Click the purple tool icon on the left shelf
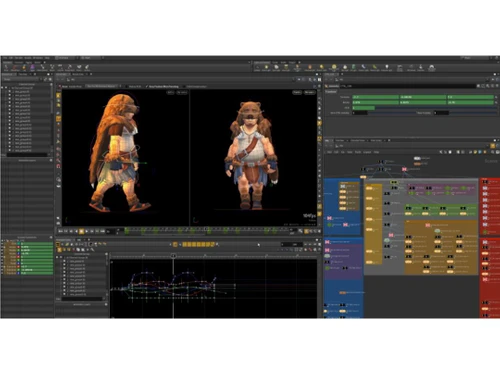Screen dimensions: 500x375 tap(32, 68)
